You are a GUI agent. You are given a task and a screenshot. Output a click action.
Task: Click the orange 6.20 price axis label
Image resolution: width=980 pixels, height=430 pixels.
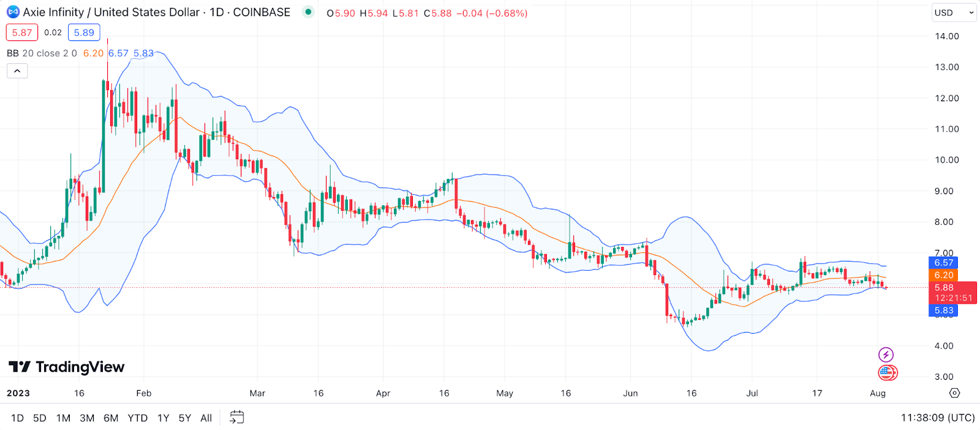tap(944, 276)
